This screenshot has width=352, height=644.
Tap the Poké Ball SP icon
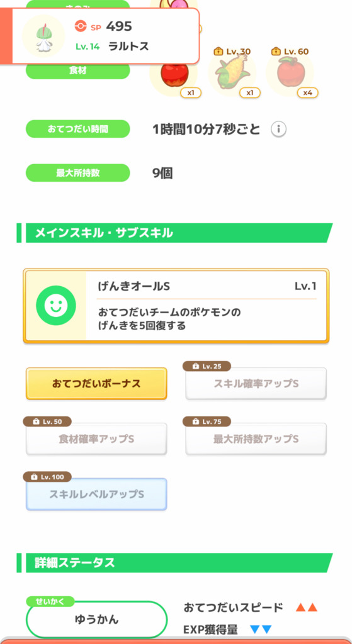tap(81, 26)
